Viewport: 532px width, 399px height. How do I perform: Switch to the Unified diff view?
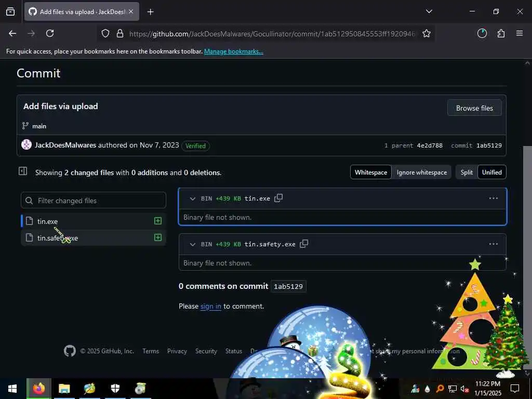(491, 172)
